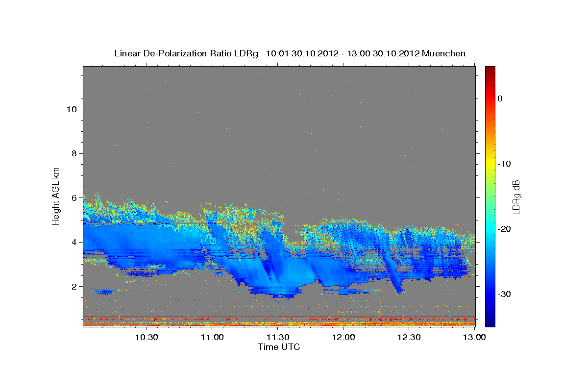This screenshot has width=588, height=392.
Task: Click the '11:00' time tick label
Action: click(x=213, y=337)
